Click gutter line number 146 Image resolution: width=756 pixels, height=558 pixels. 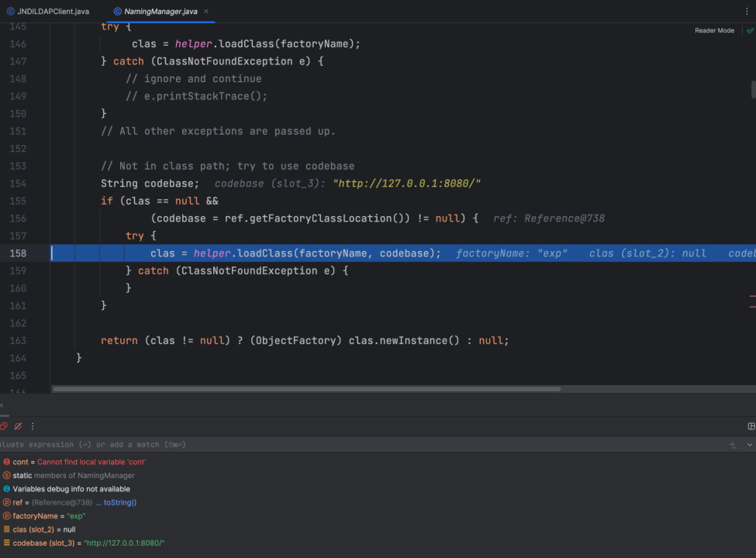[x=18, y=44]
